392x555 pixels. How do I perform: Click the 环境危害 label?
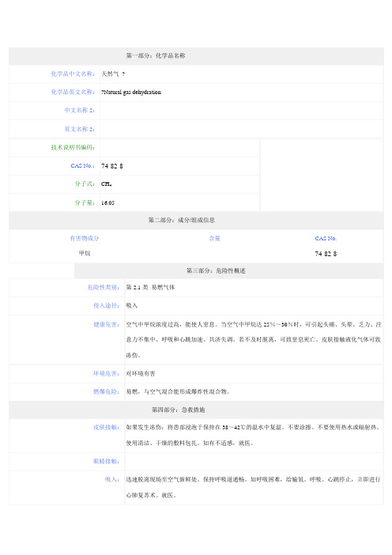coord(107,373)
